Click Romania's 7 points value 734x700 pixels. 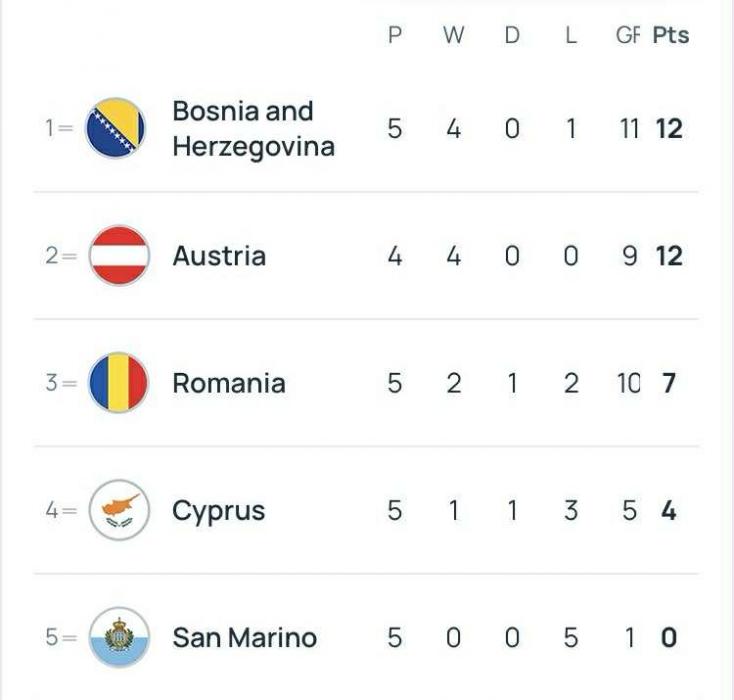coord(669,383)
